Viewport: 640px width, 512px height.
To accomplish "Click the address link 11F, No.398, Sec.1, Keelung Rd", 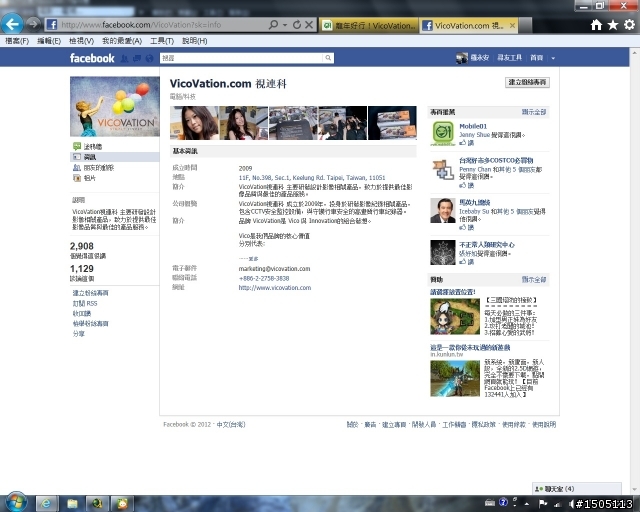I will (x=312, y=178).
